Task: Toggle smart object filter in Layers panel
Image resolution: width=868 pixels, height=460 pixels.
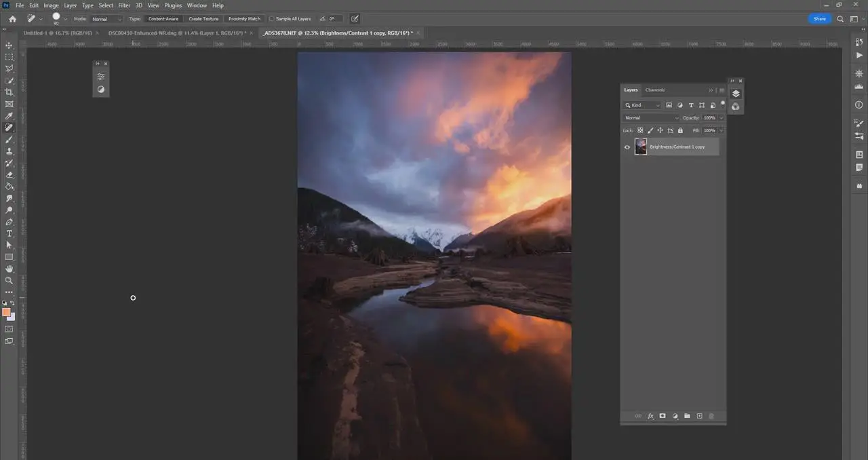Action: 713,105
